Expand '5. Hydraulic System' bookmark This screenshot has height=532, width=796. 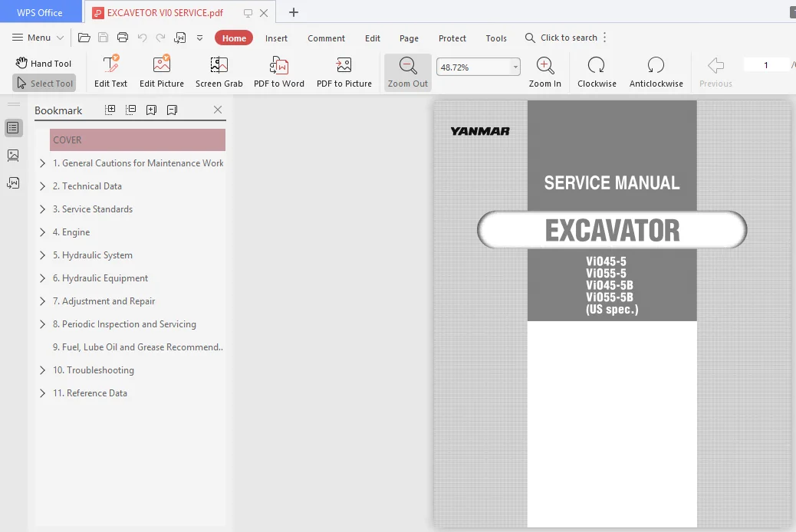point(43,255)
